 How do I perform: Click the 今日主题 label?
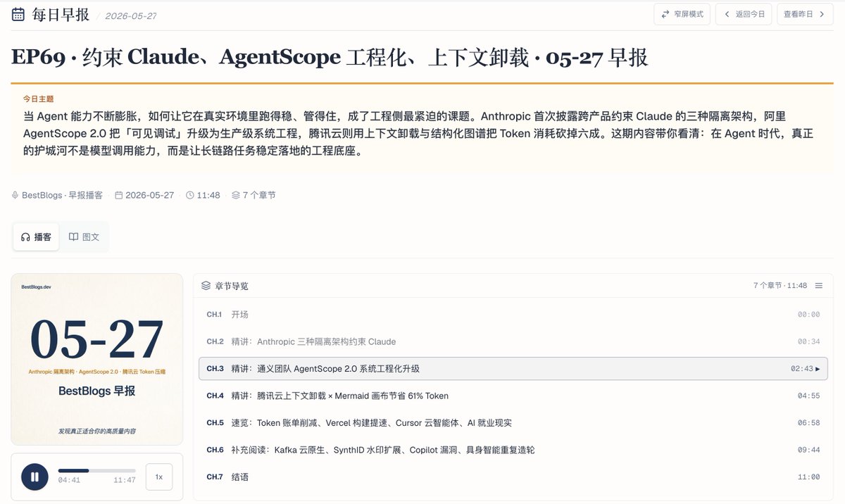[x=38, y=99]
